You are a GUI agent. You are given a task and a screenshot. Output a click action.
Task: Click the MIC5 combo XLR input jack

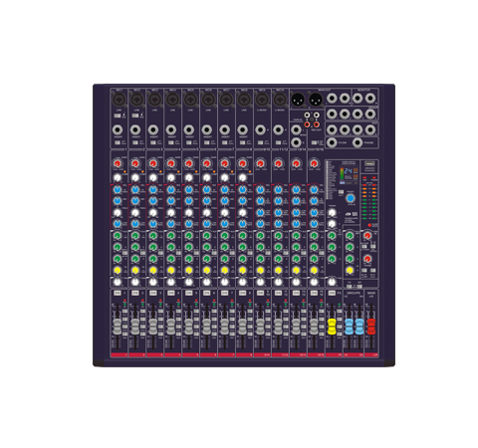[190, 100]
